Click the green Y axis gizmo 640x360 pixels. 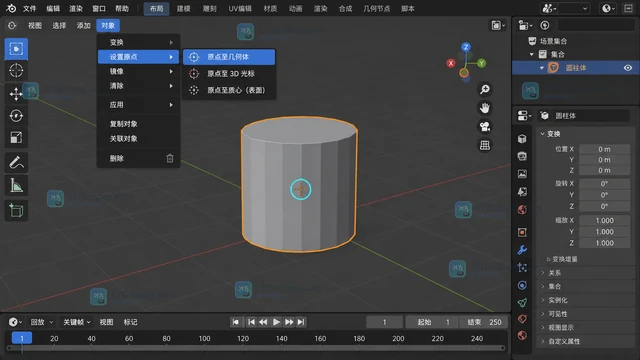tap(481, 63)
